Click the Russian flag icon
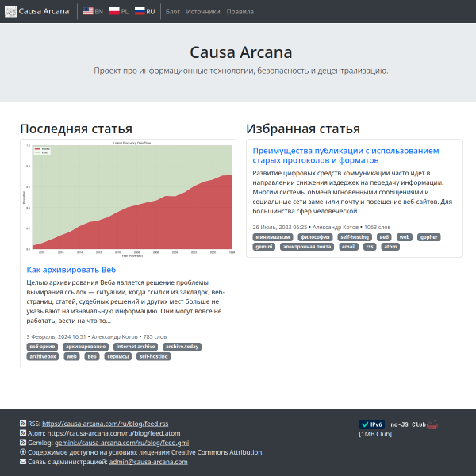The height and width of the screenshot is (476, 476). (140, 11)
